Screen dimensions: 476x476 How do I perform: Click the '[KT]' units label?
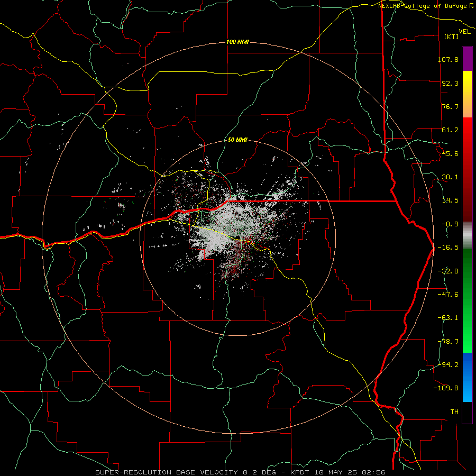452,36
